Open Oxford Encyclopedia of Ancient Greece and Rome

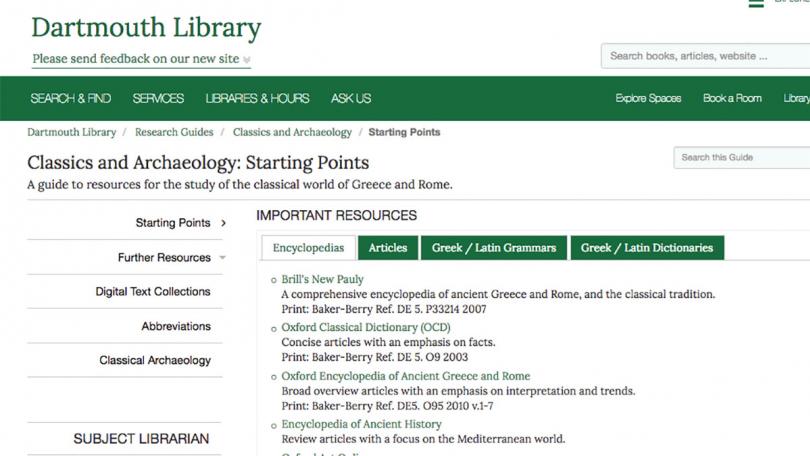pyautogui.click(x=406, y=376)
